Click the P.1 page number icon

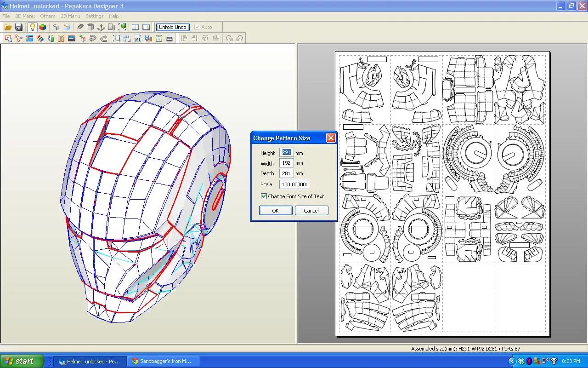139,38
